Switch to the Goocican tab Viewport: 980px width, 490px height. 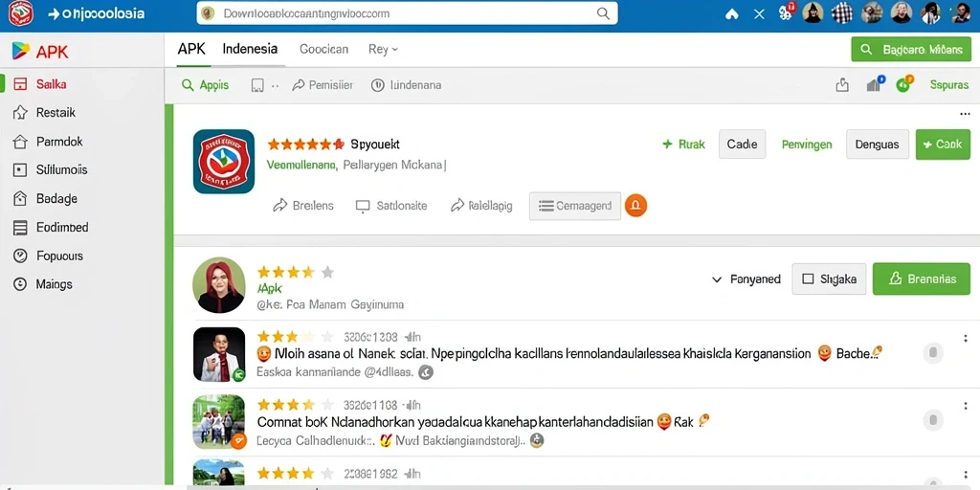[323, 49]
